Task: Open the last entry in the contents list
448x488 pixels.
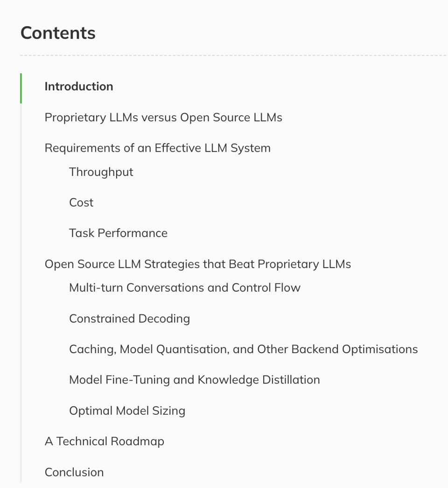Action: tap(74, 472)
